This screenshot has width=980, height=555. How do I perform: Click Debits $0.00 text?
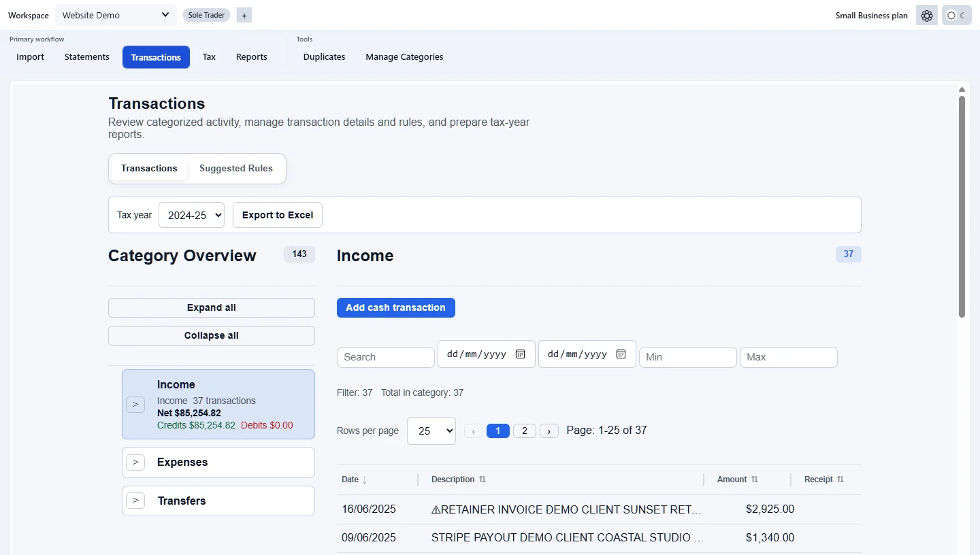pos(267,425)
